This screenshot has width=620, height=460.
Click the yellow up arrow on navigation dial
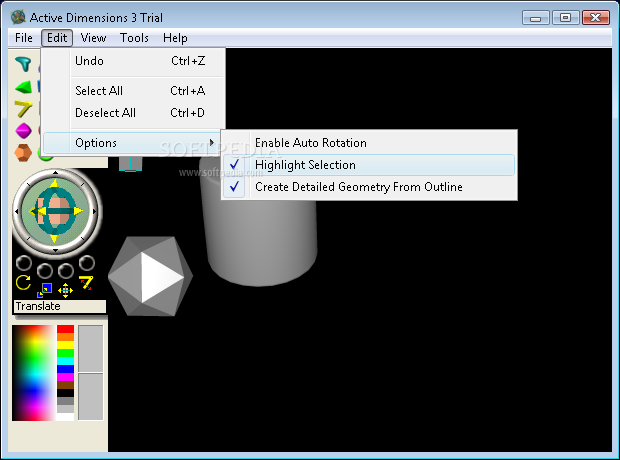click(x=55, y=183)
